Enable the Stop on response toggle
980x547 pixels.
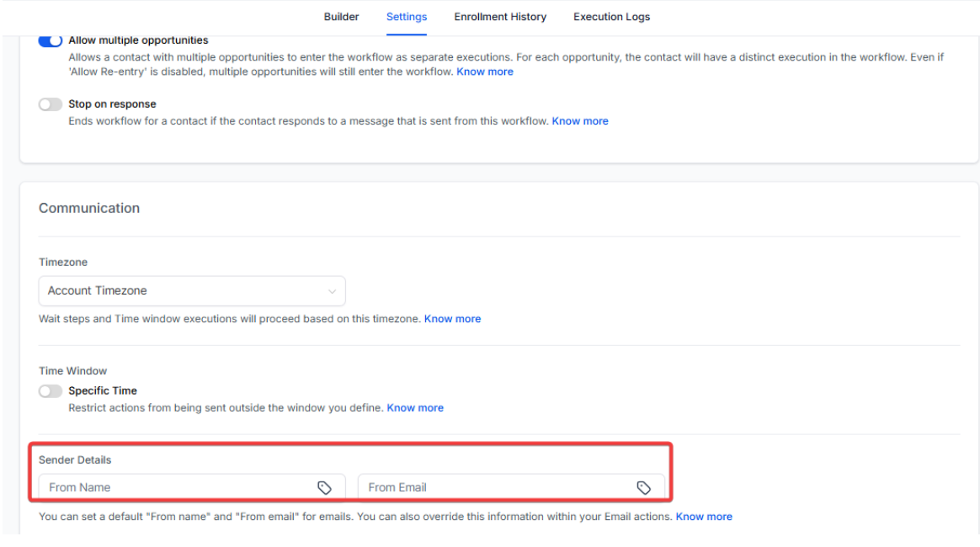click(51, 104)
